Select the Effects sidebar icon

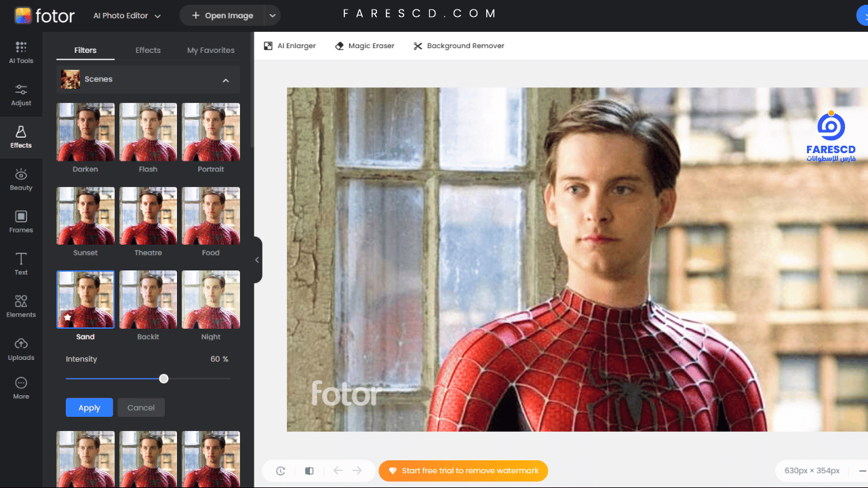tap(21, 137)
